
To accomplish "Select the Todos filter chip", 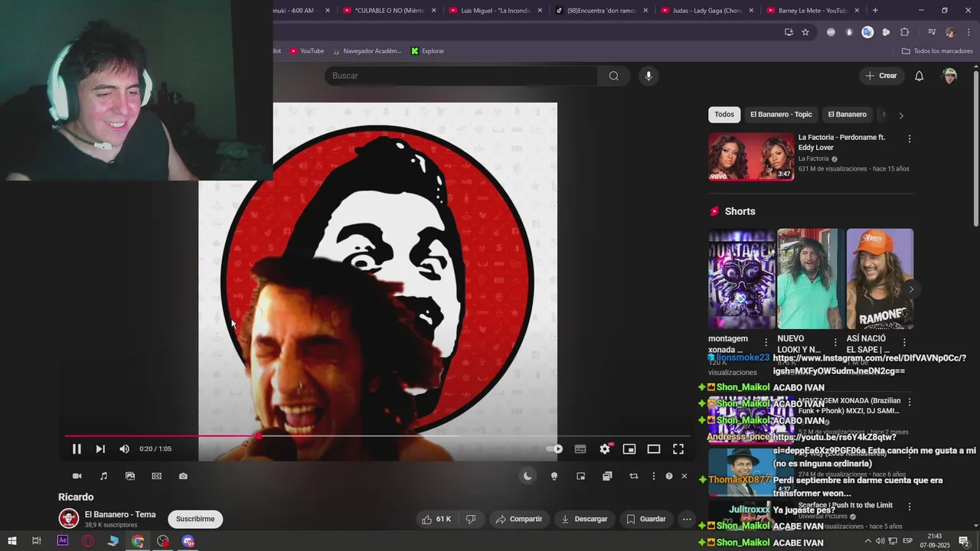I will tap(724, 115).
